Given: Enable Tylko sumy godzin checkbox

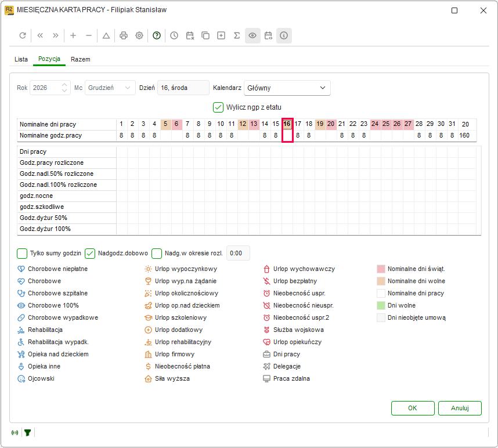Looking at the screenshot, I should click(x=22, y=254).
